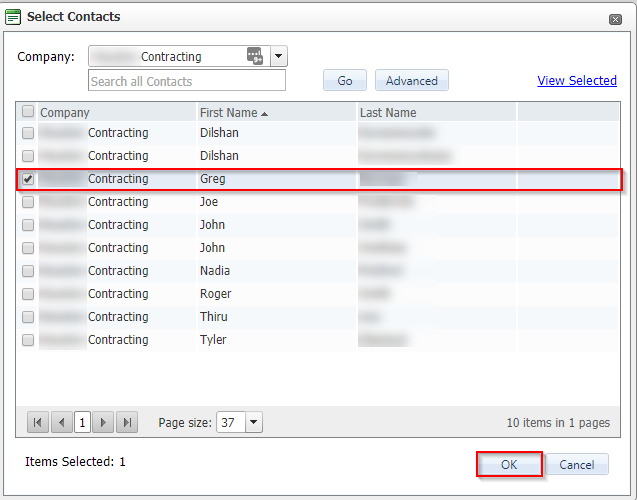Image resolution: width=637 pixels, height=500 pixels.
Task: Check the Nadia contact checkbox
Action: (28, 271)
